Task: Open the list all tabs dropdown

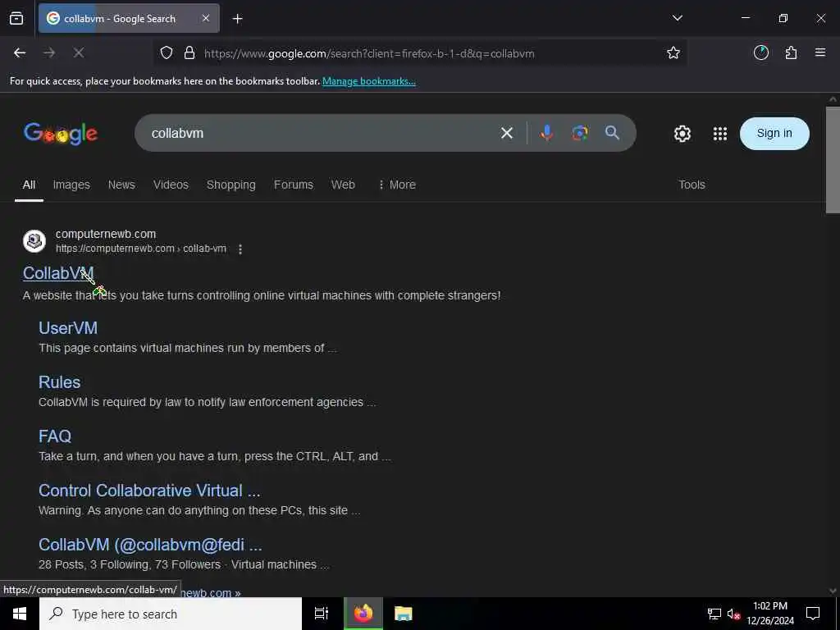Action: point(677,18)
